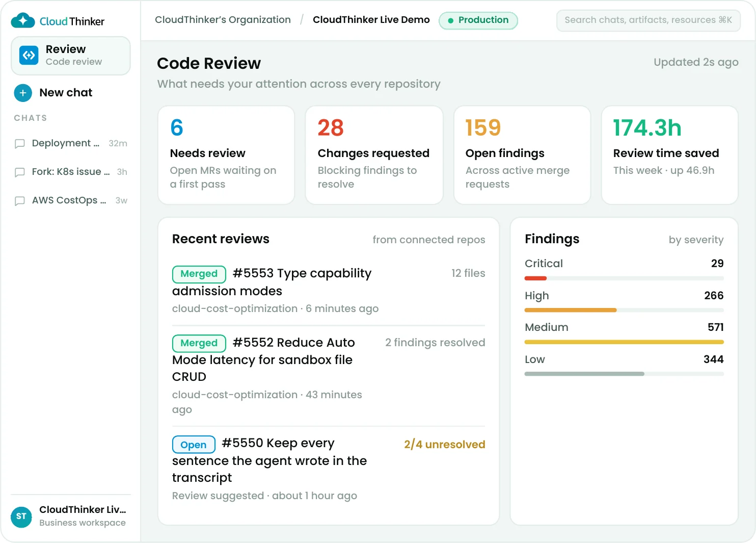Click the chat bubble icon beside AWS CostOps
The width and height of the screenshot is (756, 543).
pyautogui.click(x=20, y=201)
